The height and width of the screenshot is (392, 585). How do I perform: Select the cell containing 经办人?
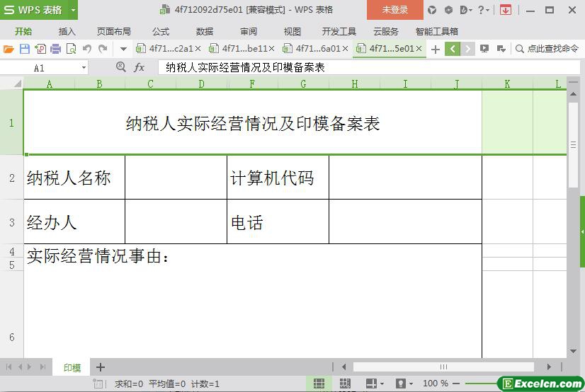[74, 222]
